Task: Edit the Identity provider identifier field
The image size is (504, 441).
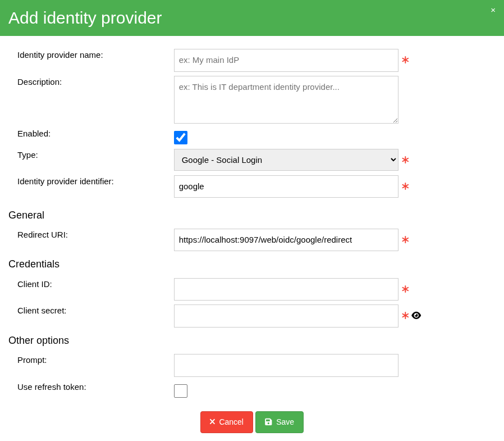Action: pos(286,187)
